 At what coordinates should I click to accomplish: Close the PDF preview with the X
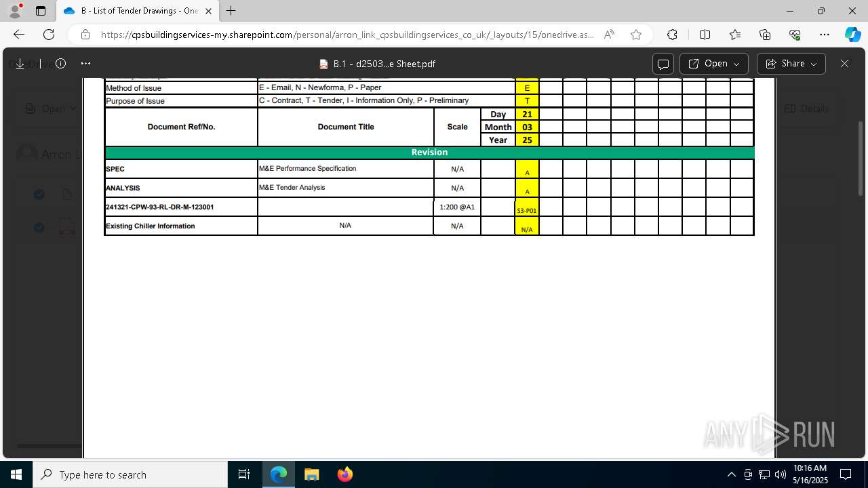[x=844, y=64]
